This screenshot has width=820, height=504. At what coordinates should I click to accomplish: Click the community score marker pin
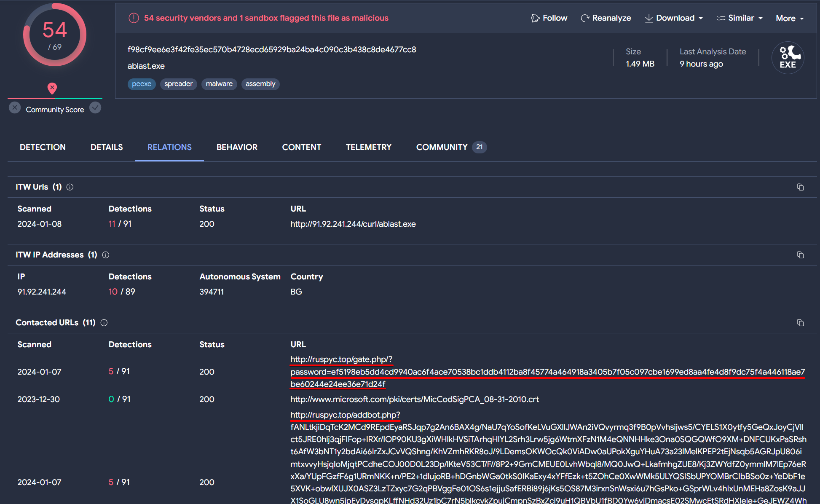(x=52, y=88)
